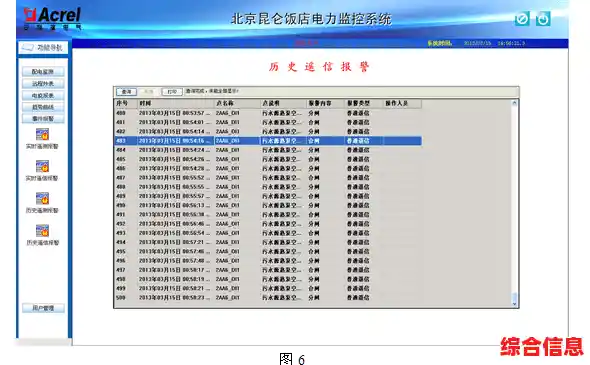
Task: Open the 用户管理 button
Action: (43, 308)
